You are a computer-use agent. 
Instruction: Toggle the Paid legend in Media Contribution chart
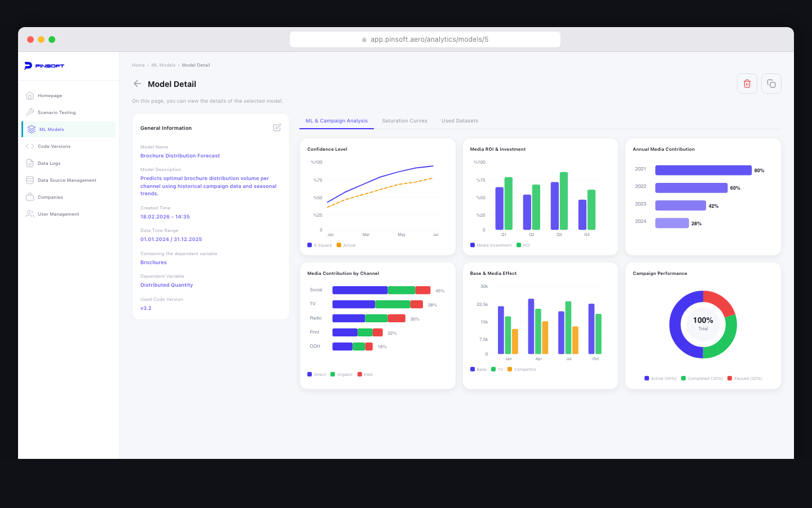[x=365, y=374]
